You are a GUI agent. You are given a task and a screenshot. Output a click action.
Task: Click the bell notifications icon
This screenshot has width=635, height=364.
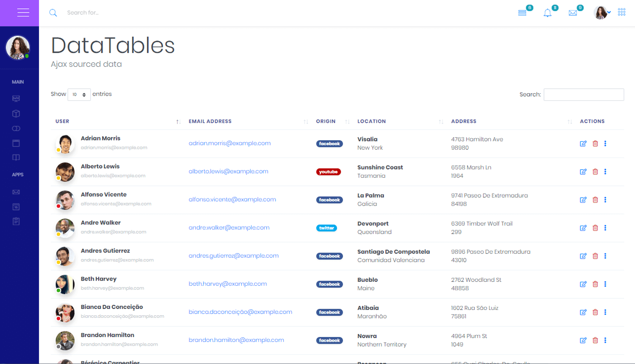coord(547,13)
